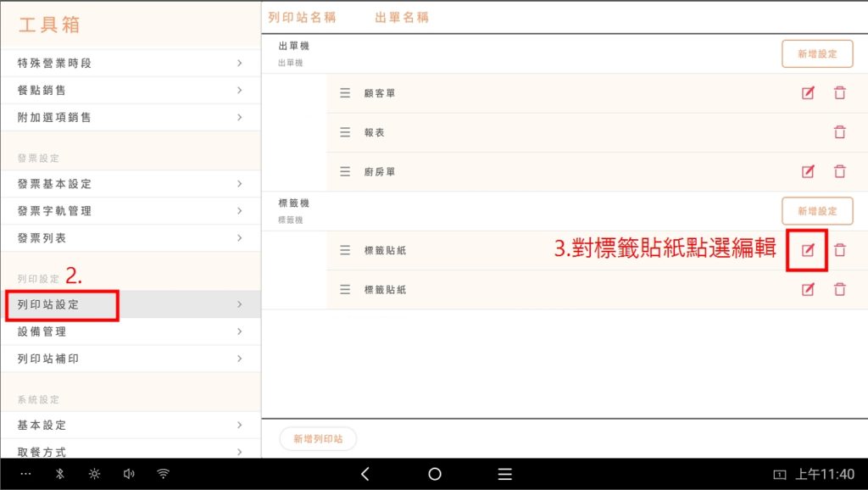868x490 pixels.
Task: Click 新增設定 for the 出單機 station
Action: (x=816, y=53)
